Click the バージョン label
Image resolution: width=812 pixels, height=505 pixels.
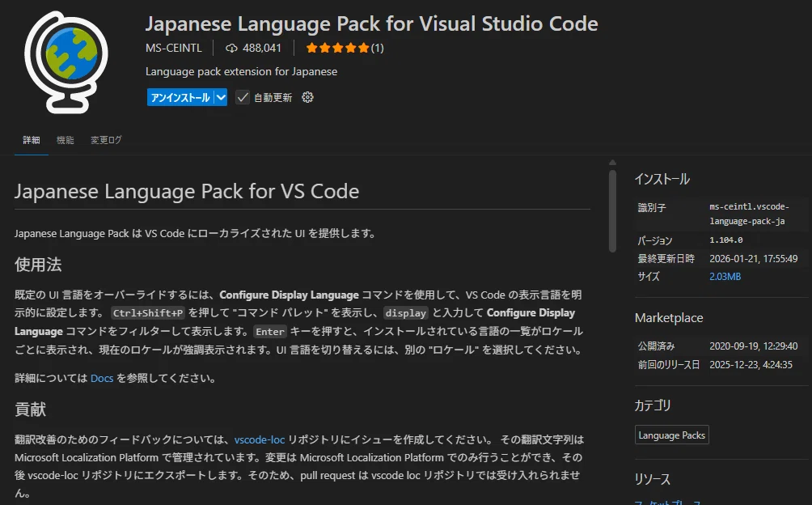pos(654,240)
